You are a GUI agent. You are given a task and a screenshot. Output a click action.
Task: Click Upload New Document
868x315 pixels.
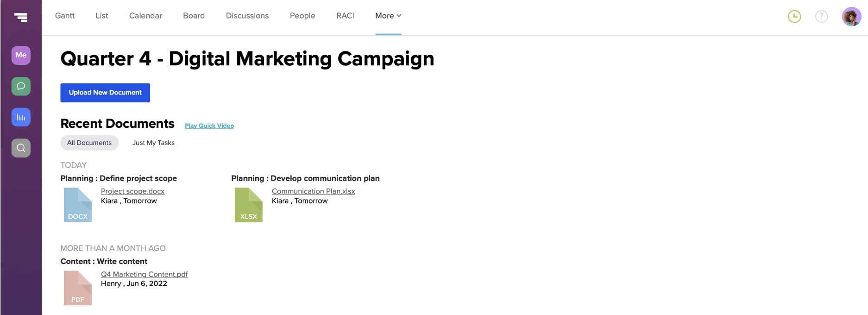click(105, 92)
